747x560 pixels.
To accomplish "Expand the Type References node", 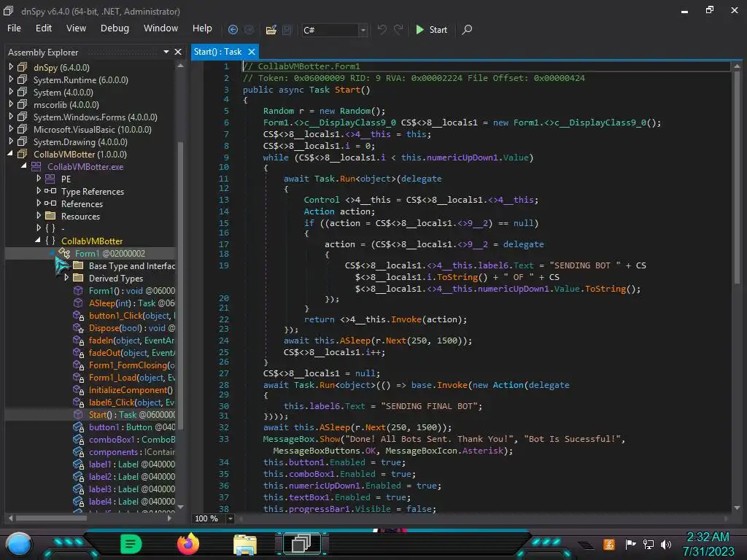I will pyautogui.click(x=39, y=191).
